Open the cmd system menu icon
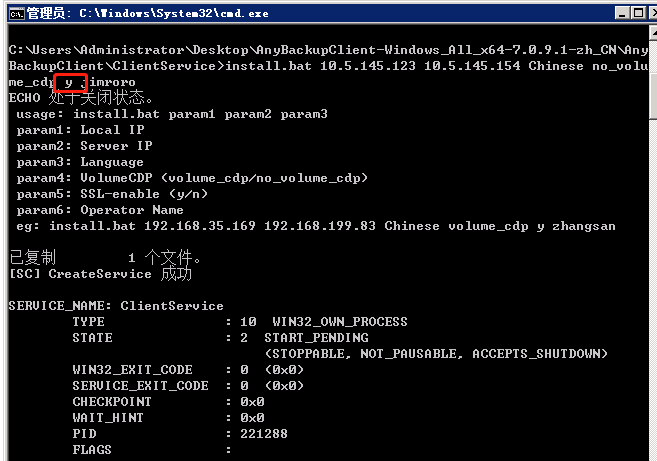This screenshot has height=461, width=657. pyautogui.click(x=16, y=14)
